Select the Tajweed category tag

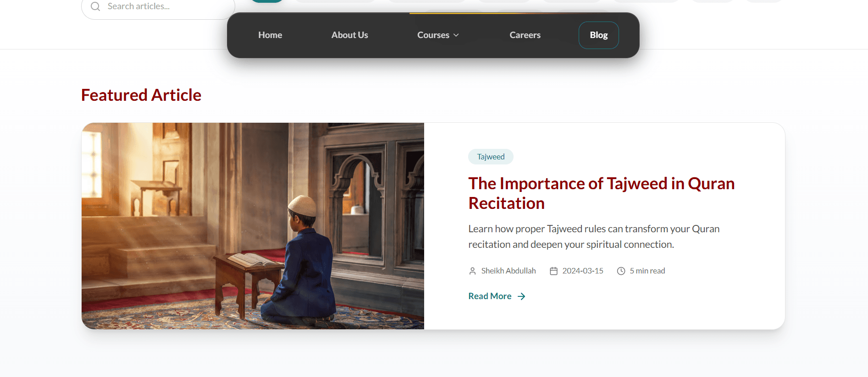(491, 157)
